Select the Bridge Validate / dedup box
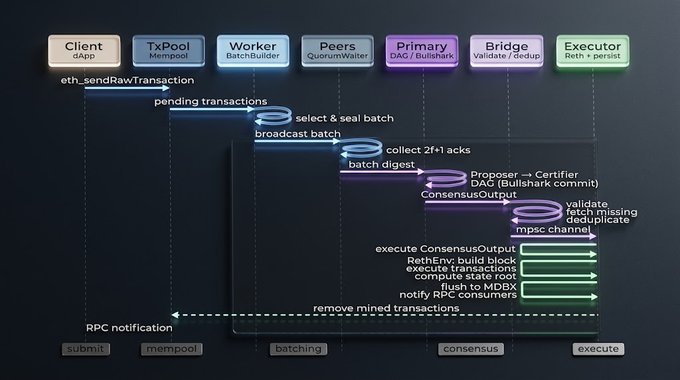 (507, 51)
